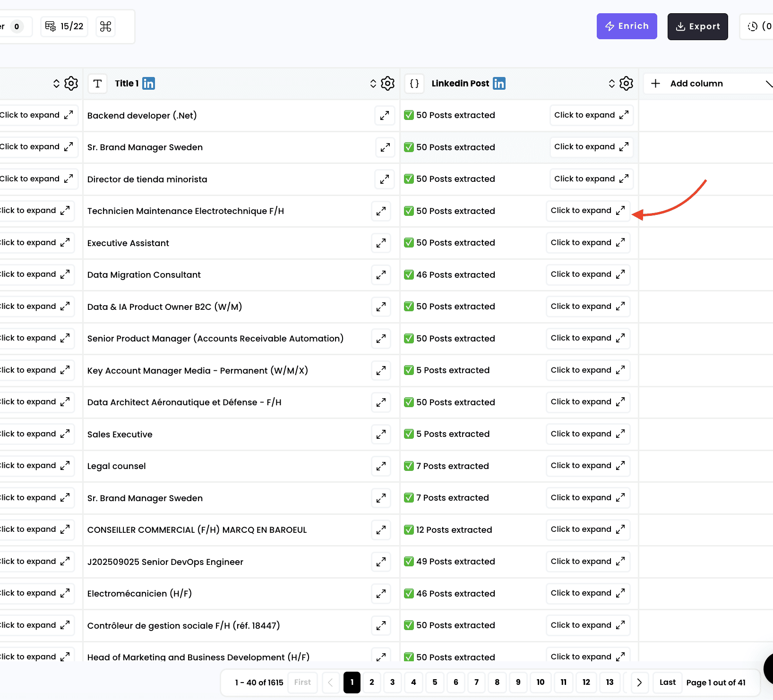Image resolution: width=773 pixels, height=700 pixels.
Task: Select current page 1 button
Action: pyautogui.click(x=352, y=683)
